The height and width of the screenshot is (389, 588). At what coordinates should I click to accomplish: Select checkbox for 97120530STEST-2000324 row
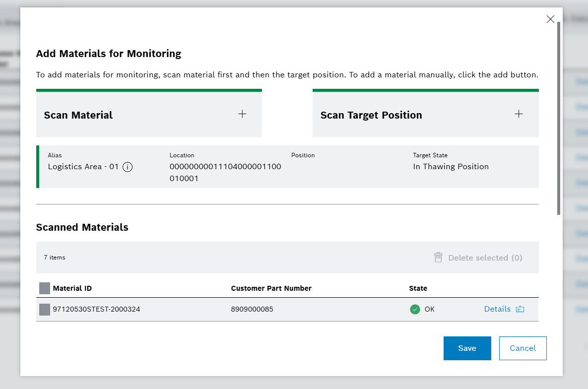[x=45, y=310]
